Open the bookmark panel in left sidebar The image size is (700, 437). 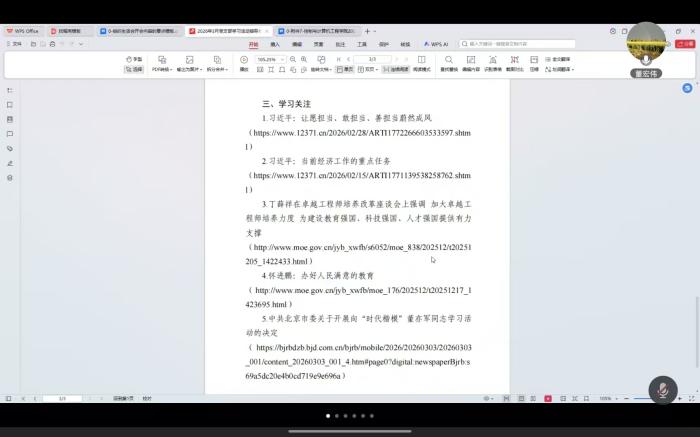[x=10, y=104]
